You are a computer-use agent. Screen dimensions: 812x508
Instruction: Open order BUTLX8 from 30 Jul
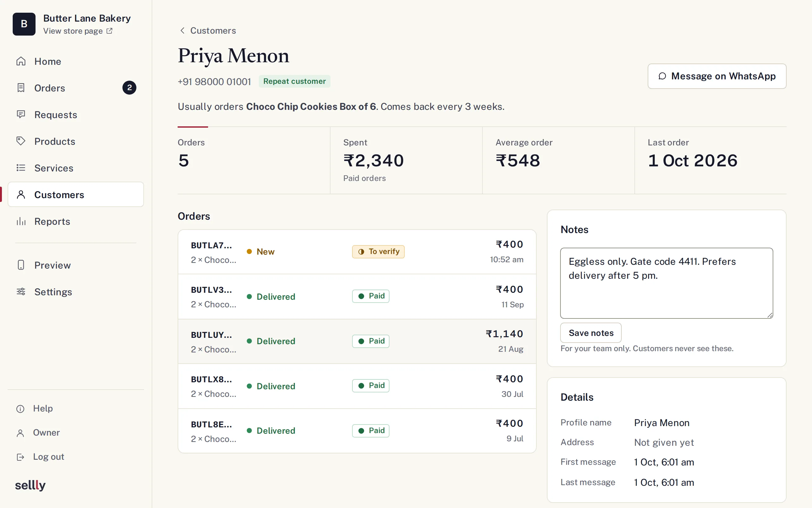357,386
